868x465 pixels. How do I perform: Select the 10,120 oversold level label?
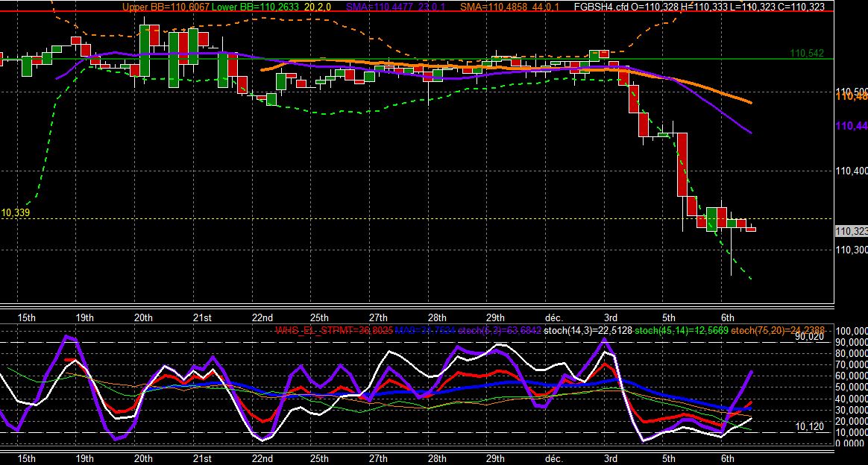pos(809,426)
